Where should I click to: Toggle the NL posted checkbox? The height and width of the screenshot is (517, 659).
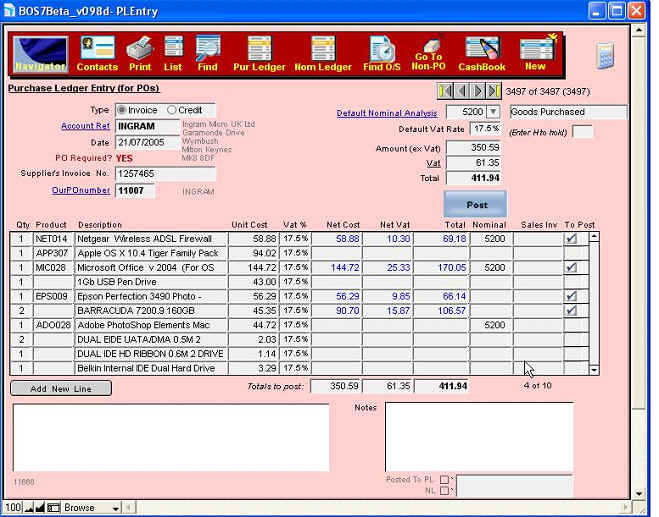(x=444, y=491)
